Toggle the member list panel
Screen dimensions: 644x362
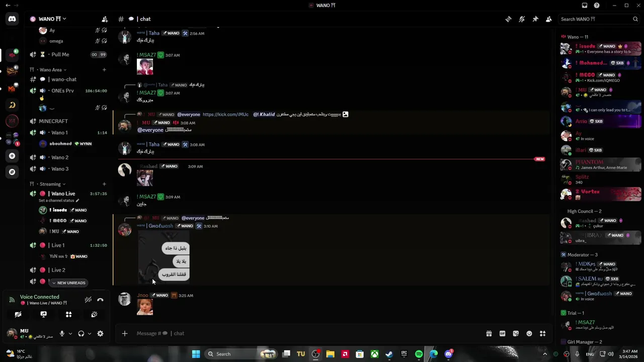548,19
